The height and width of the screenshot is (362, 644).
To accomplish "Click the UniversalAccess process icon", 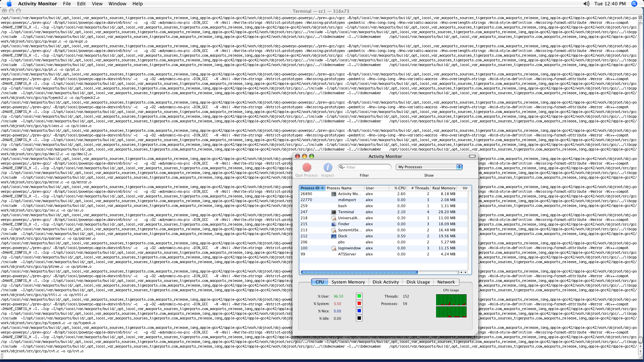I will click(334, 218).
